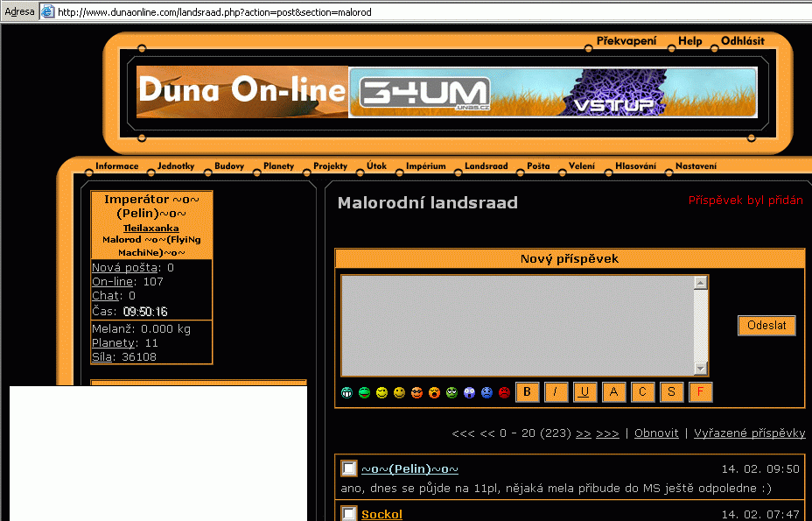Focus the new post text area
Viewport: 812px width, 521px height.
518,326
